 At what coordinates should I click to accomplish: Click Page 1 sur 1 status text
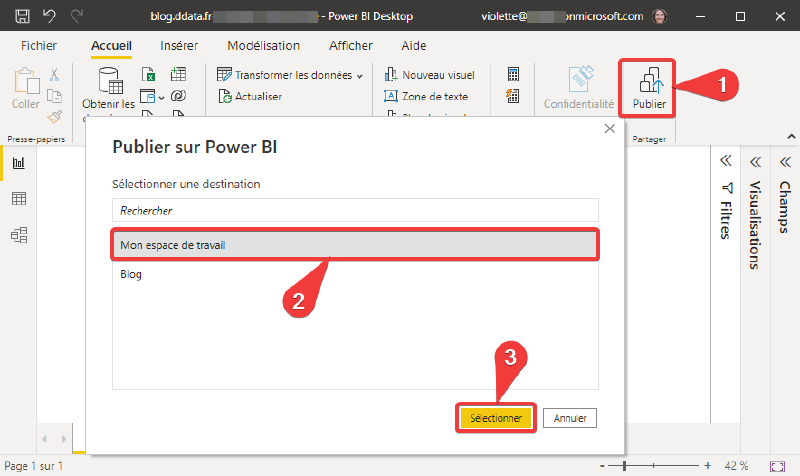pos(34,466)
